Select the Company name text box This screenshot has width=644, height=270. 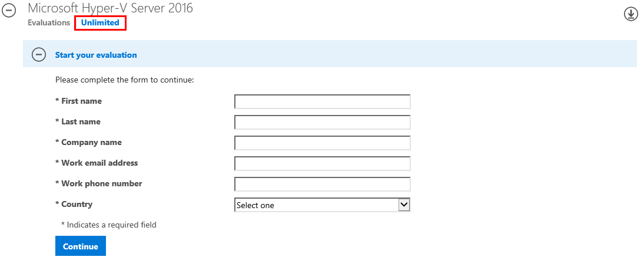(x=323, y=143)
